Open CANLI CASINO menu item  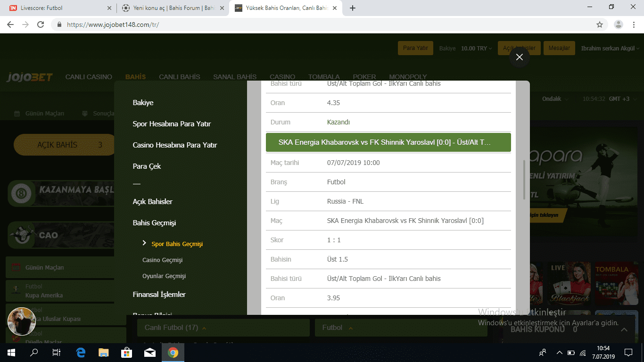point(89,77)
